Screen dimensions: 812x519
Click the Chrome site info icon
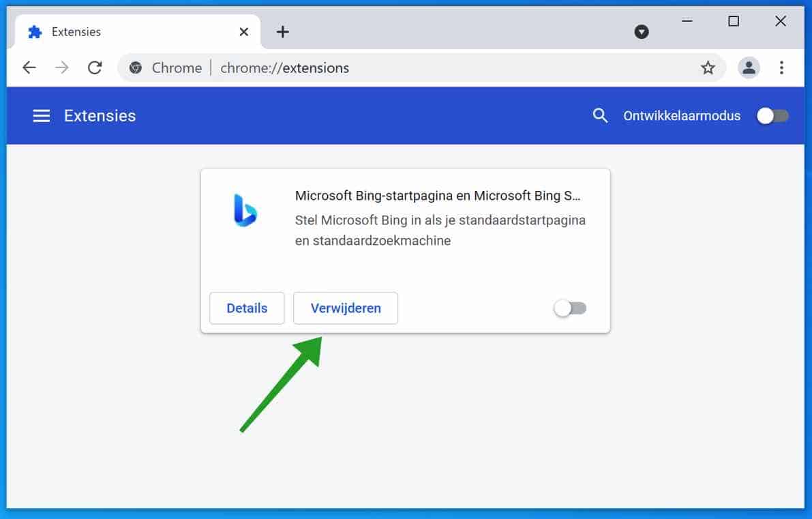136,68
